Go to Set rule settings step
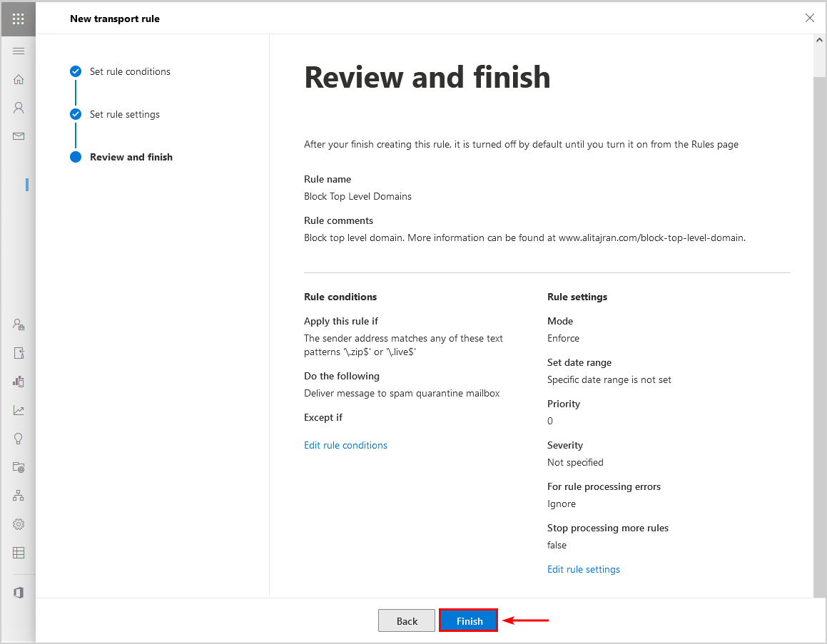This screenshot has width=827, height=644. tap(125, 114)
